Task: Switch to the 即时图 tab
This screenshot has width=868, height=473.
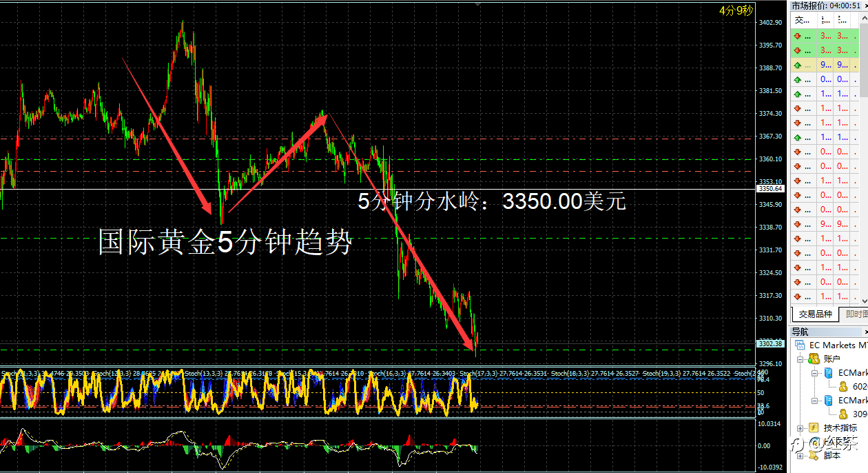Action: click(855, 314)
